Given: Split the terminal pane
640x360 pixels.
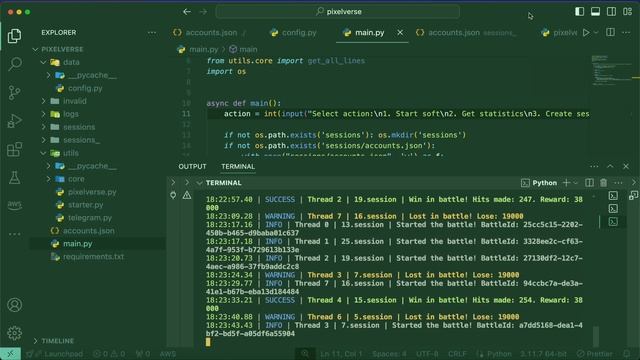Looking at the screenshot, I should tap(589, 183).
